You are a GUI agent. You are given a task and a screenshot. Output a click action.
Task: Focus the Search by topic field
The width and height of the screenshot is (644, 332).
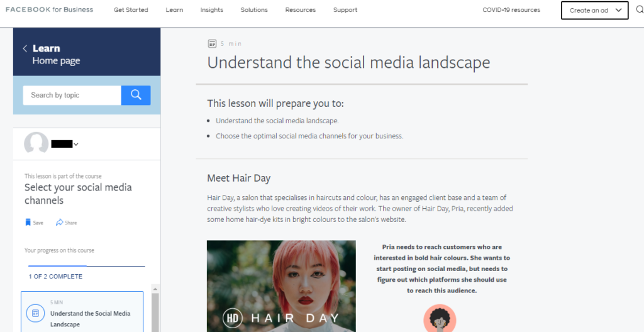point(72,96)
